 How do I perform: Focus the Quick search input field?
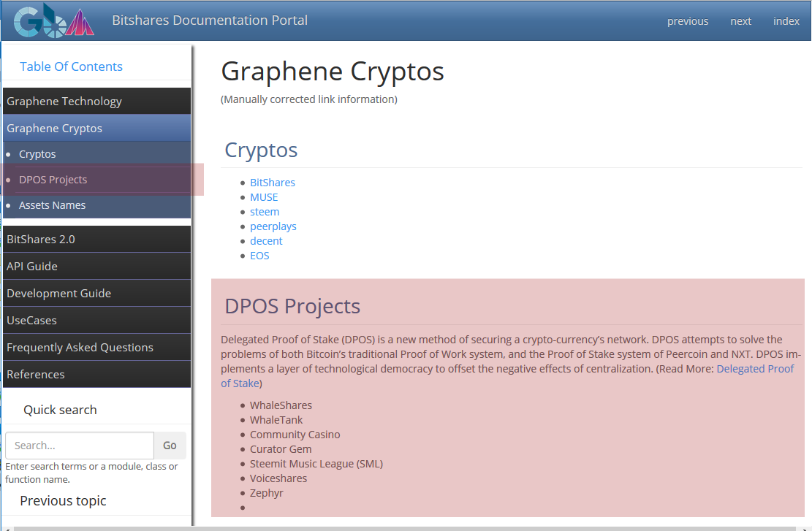pos(80,445)
